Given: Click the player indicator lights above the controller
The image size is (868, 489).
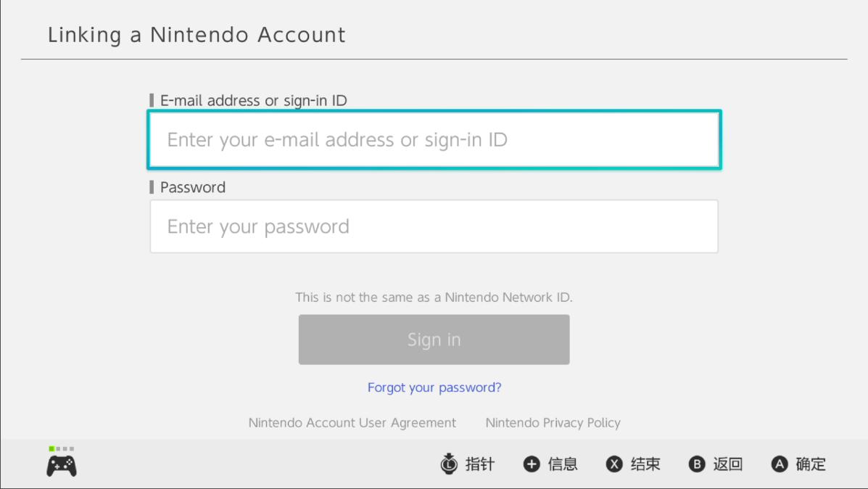Looking at the screenshot, I should (62, 449).
